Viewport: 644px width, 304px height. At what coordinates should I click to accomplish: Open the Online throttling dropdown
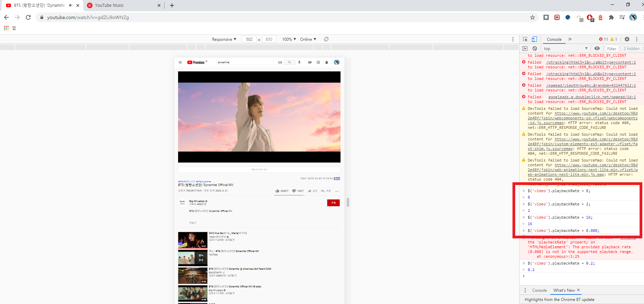coord(308,39)
